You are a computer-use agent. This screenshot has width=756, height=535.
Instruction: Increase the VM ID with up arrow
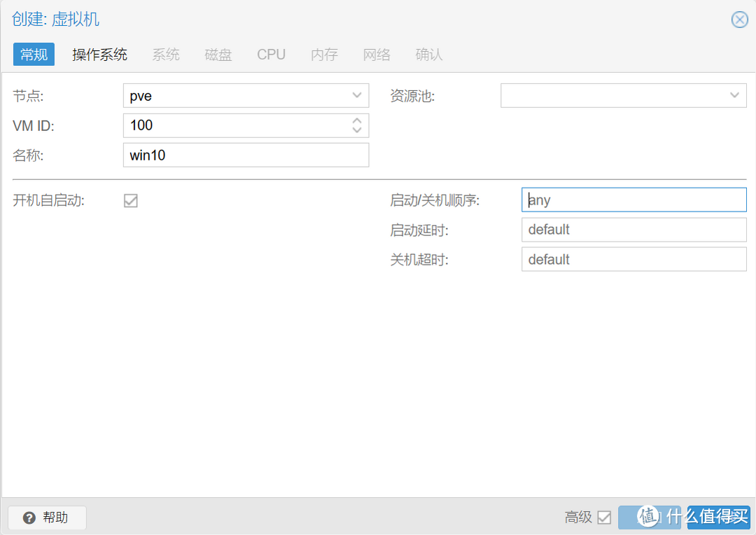(x=357, y=120)
